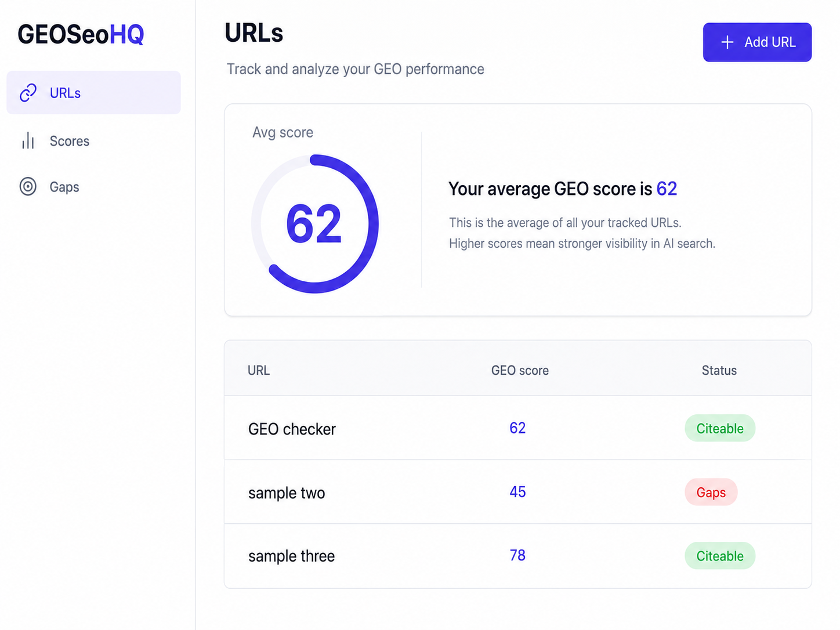Click the URL column header

click(x=259, y=370)
